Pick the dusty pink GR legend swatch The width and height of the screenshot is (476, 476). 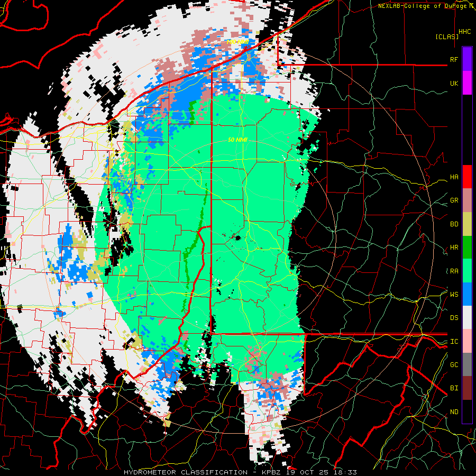pyautogui.click(x=467, y=200)
